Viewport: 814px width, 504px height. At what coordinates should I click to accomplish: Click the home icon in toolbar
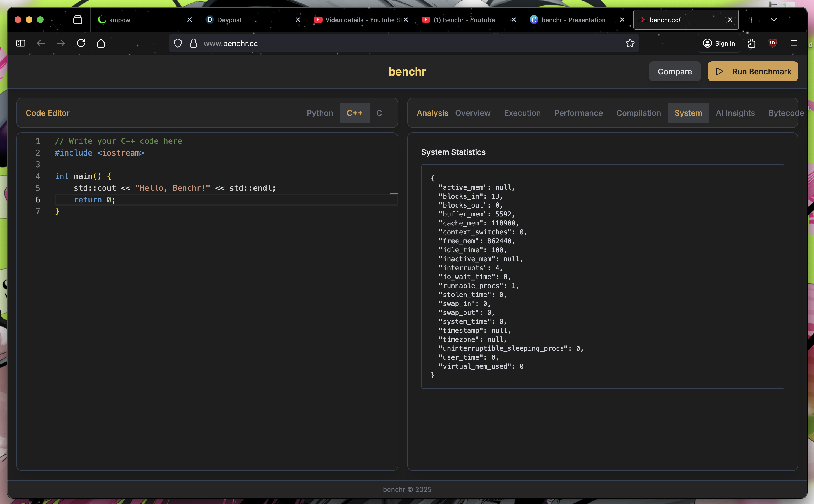coord(101,43)
